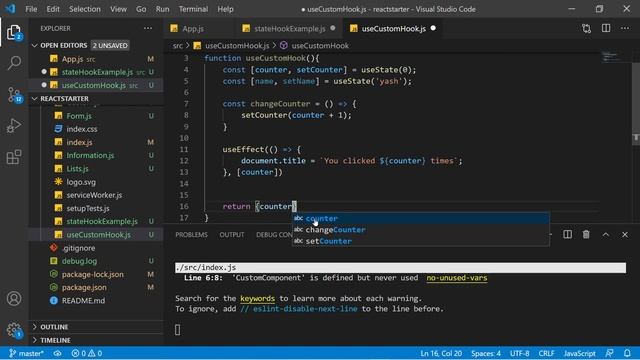Click the feedback icon in status bar
Viewport: 640px width, 360px height.
(609, 353)
